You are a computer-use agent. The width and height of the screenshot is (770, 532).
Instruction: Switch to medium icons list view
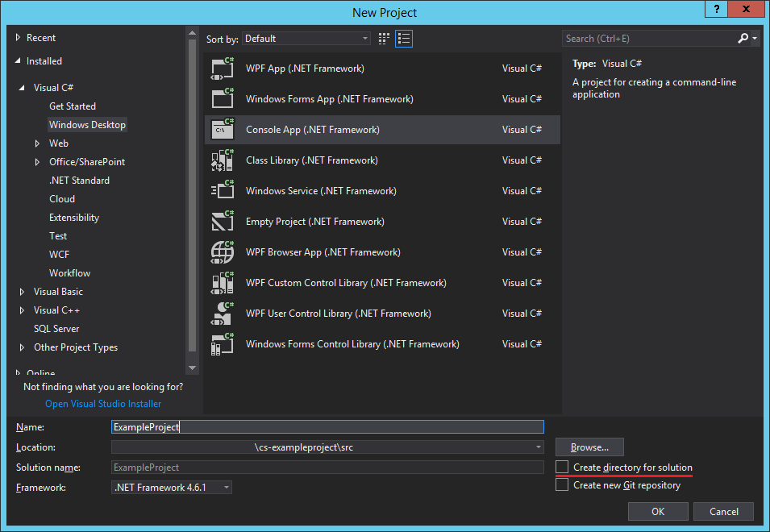pos(404,39)
